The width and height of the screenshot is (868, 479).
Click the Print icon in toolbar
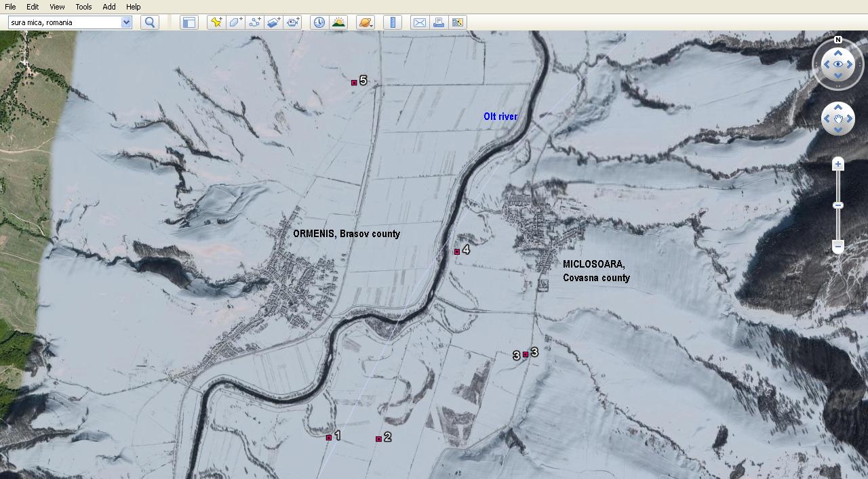(x=439, y=22)
